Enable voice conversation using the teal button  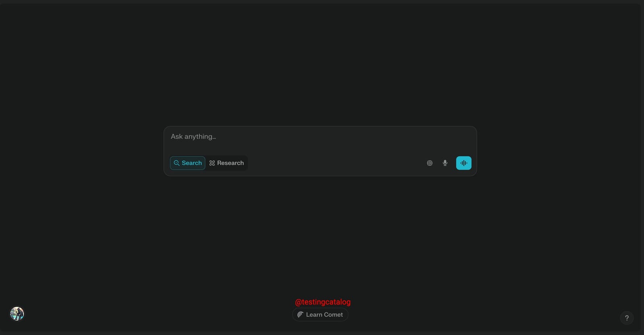click(x=463, y=163)
